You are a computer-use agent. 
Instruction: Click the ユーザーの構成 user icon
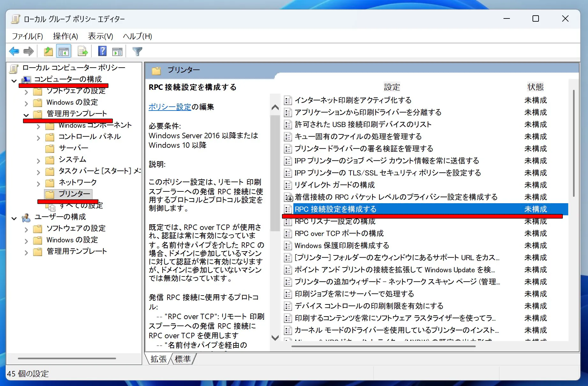point(26,218)
